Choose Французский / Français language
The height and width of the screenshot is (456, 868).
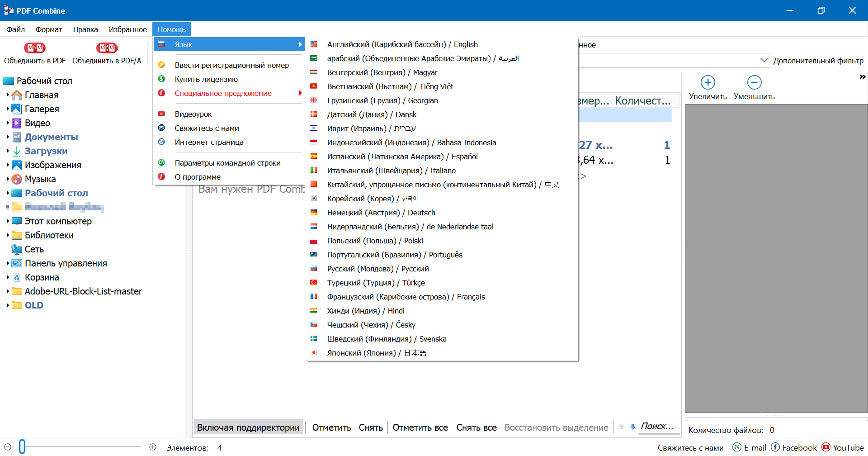pyautogui.click(x=442, y=297)
